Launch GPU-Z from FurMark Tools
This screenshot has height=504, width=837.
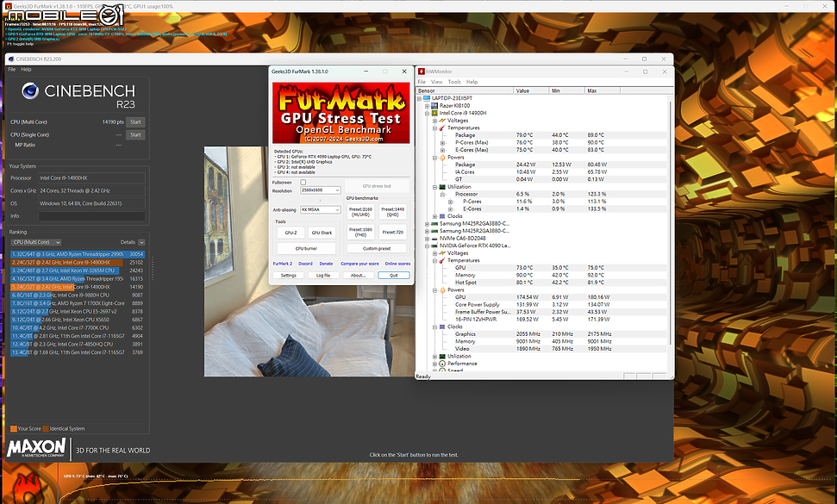click(290, 233)
